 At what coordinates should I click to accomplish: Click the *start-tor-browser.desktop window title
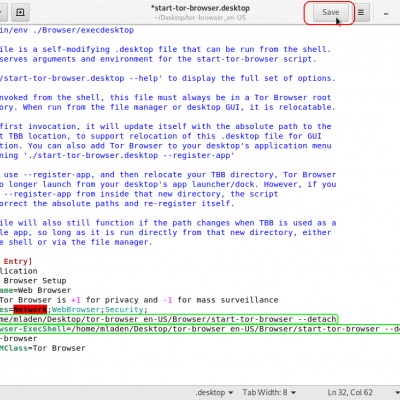(x=200, y=8)
